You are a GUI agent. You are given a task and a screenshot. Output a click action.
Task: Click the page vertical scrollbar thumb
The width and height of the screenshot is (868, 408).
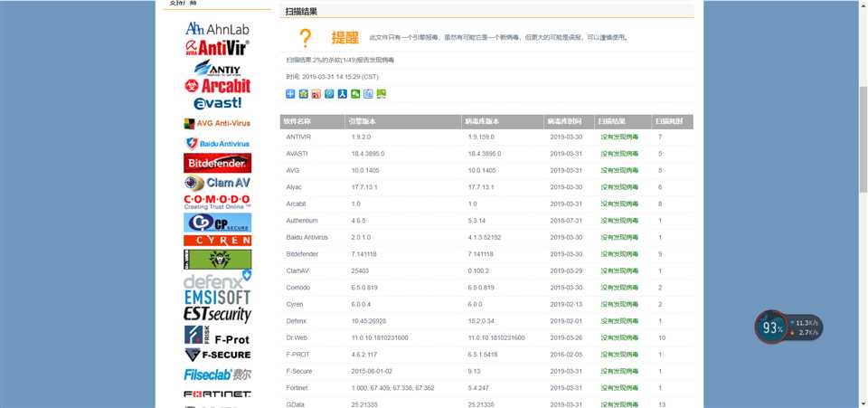click(x=863, y=138)
